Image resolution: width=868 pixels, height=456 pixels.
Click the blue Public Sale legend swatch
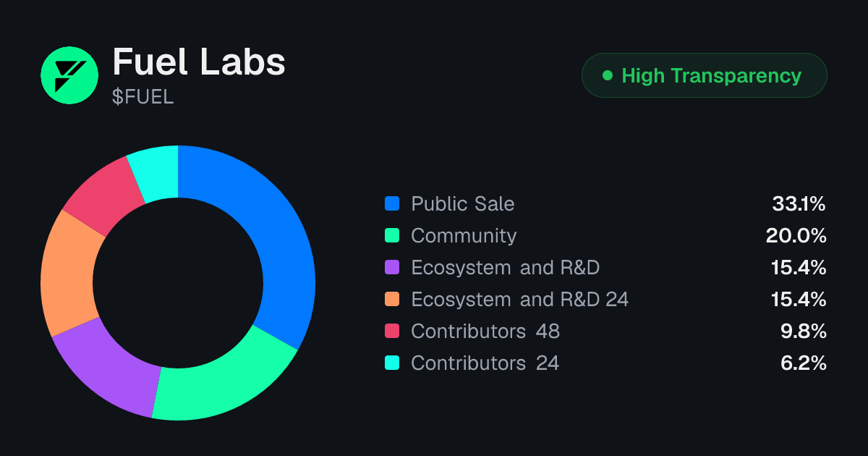[x=392, y=204]
